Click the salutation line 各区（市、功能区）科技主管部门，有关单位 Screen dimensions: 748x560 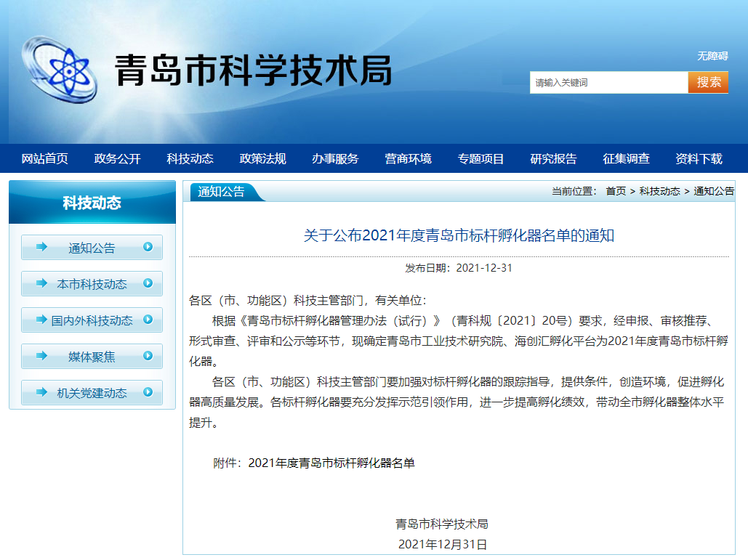(307, 300)
